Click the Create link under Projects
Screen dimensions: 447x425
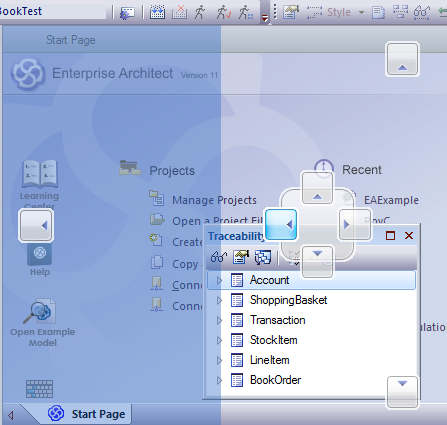tap(187, 242)
